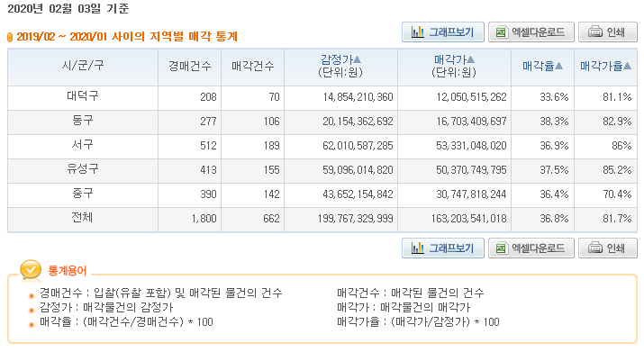Select the 전체 total row name

(83, 217)
